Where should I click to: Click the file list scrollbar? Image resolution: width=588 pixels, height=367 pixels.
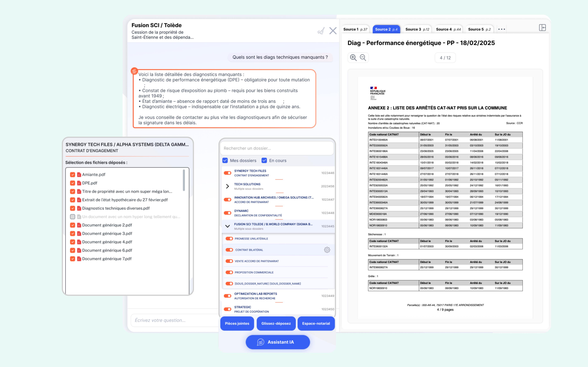[x=184, y=180]
